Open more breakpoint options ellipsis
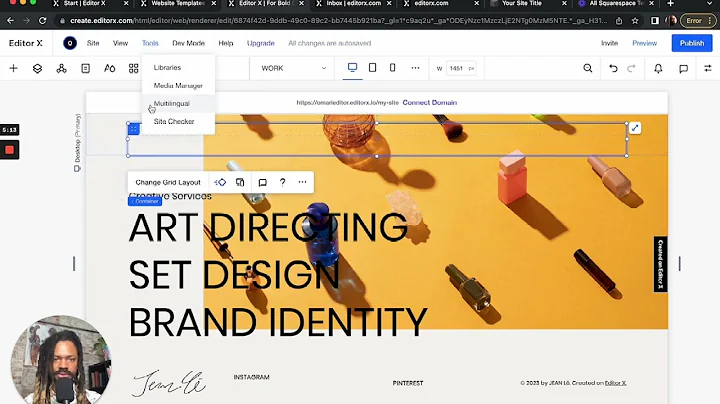The image size is (720, 404). click(415, 67)
